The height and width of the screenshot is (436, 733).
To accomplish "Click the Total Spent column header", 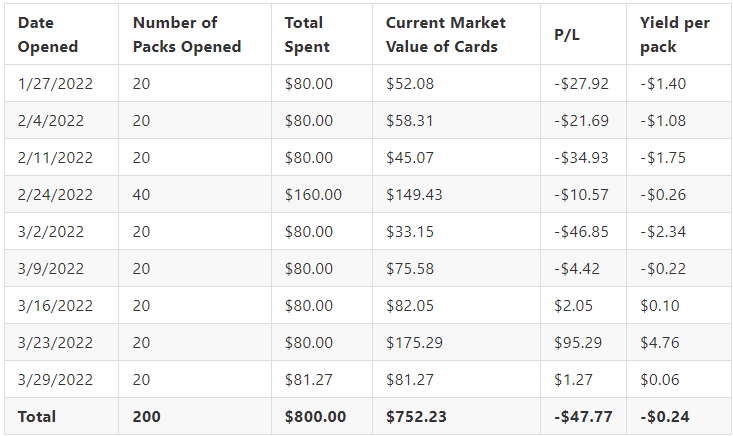I will pos(307,35).
